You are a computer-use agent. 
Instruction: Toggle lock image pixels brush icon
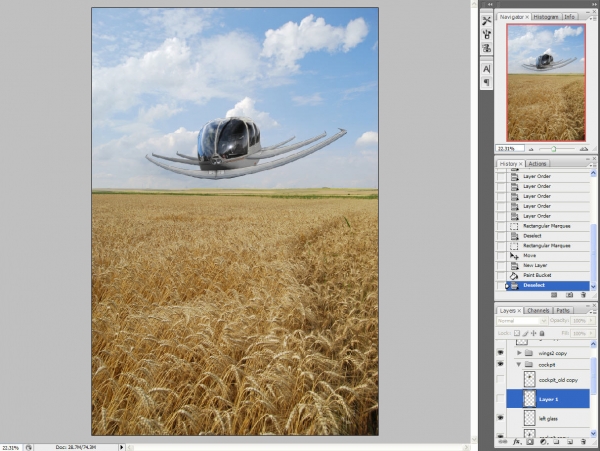click(525, 333)
